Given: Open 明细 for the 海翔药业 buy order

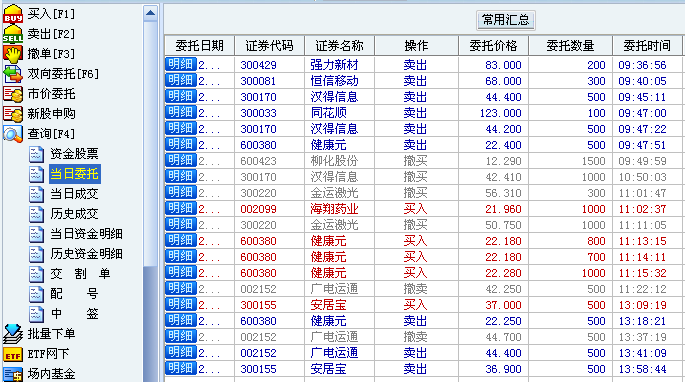Looking at the screenshot, I should pyautogui.click(x=180, y=208).
